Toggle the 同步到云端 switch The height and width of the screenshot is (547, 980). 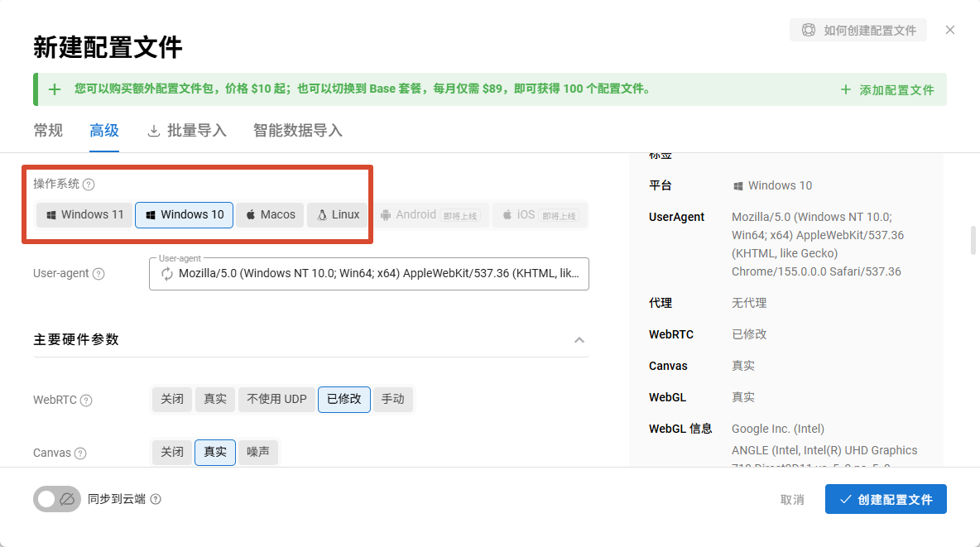[x=57, y=499]
